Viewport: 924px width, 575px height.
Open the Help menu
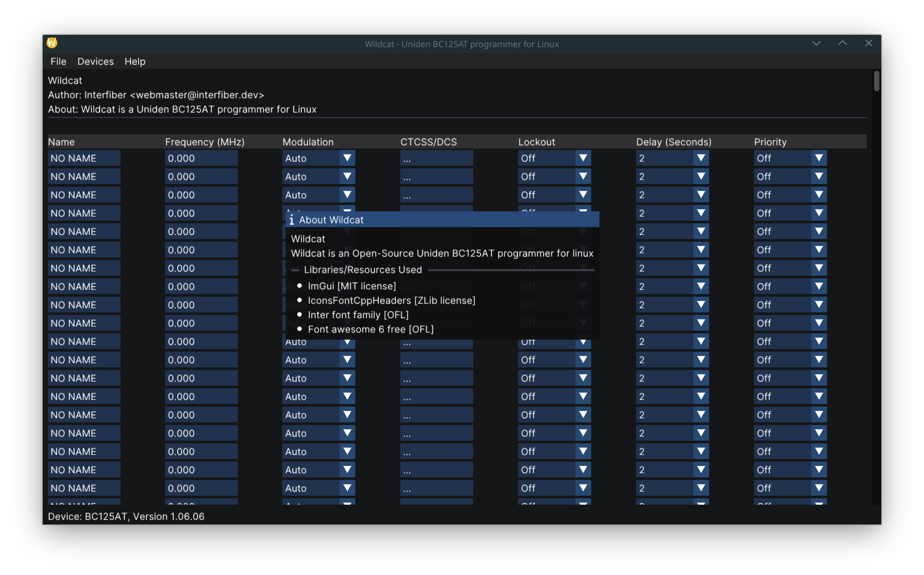(135, 61)
